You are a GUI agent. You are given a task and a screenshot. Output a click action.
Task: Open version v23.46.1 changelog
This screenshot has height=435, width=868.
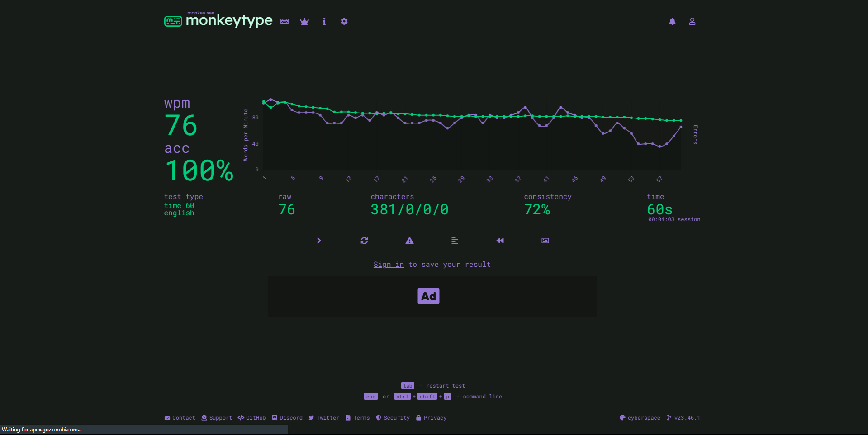click(683, 418)
